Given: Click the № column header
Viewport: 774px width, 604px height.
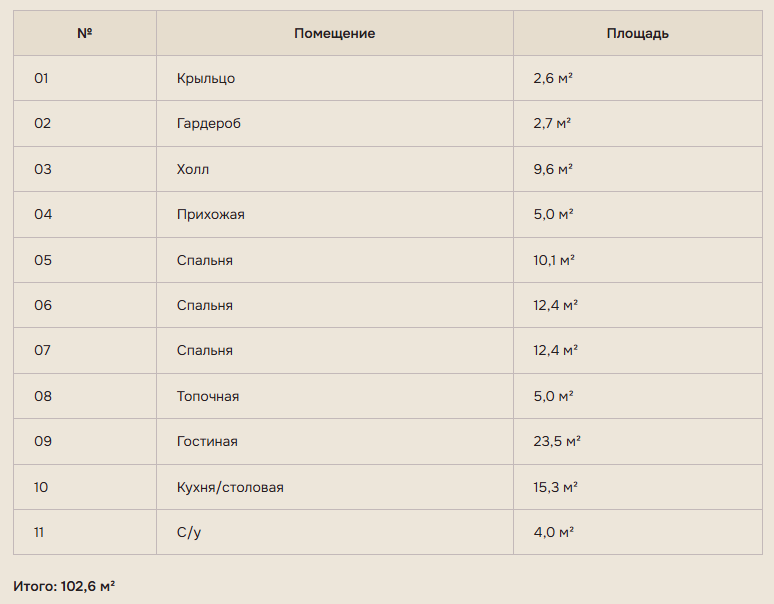Looking at the screenshot, I should pos(85,33).
